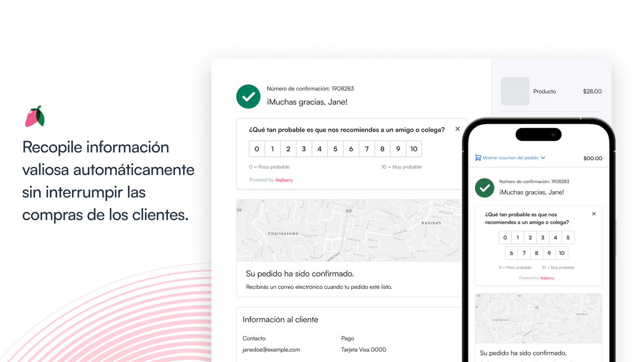The height and width of the screenshot is (362, 644).
Task: Click the Gojiberry berry logo
Action: tap(35, 117)
